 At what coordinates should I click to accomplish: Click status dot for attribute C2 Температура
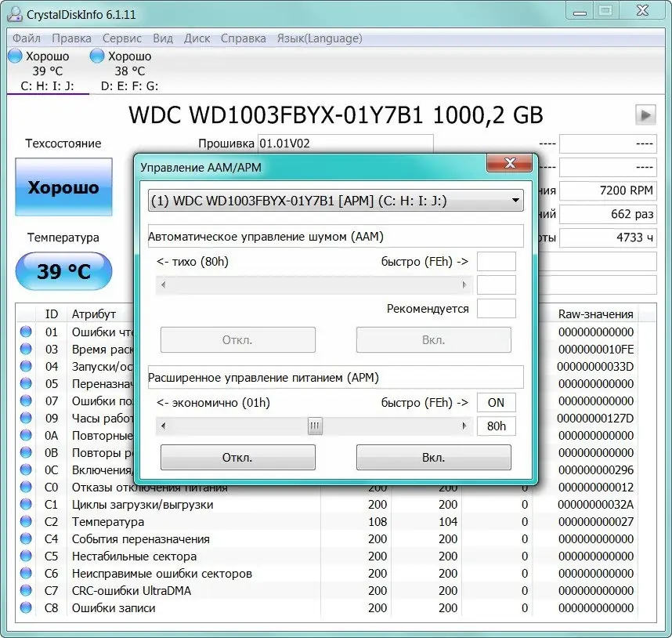(x=26, y=521)
